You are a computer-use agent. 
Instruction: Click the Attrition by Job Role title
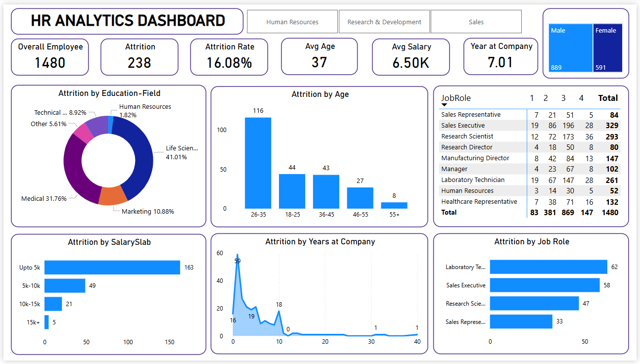tap(532, 242)
